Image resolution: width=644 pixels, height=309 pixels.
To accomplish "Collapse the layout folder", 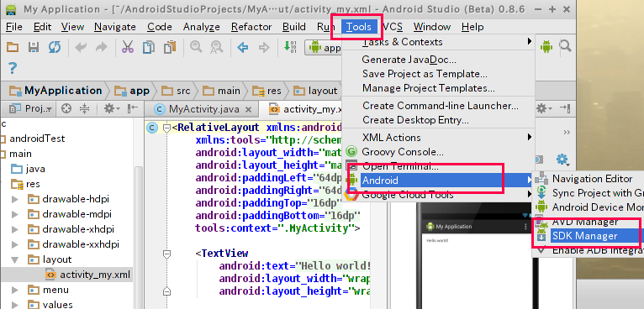I will 15,259.
